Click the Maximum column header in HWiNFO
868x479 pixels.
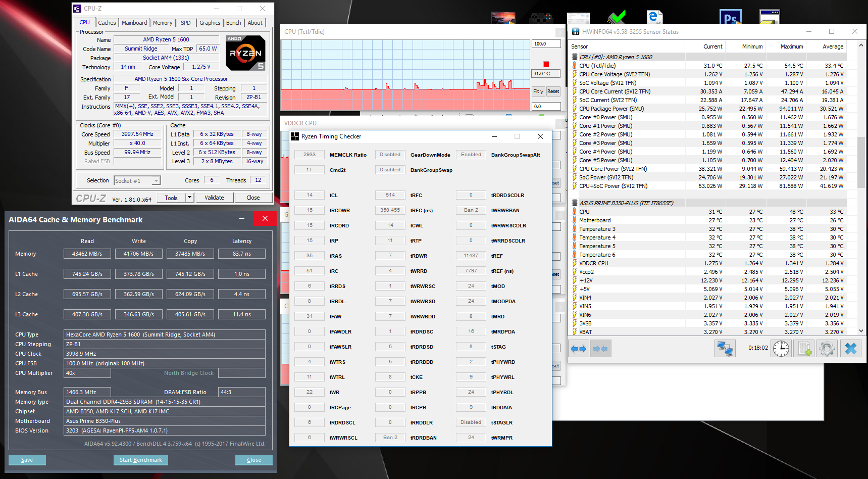(786, 46)
